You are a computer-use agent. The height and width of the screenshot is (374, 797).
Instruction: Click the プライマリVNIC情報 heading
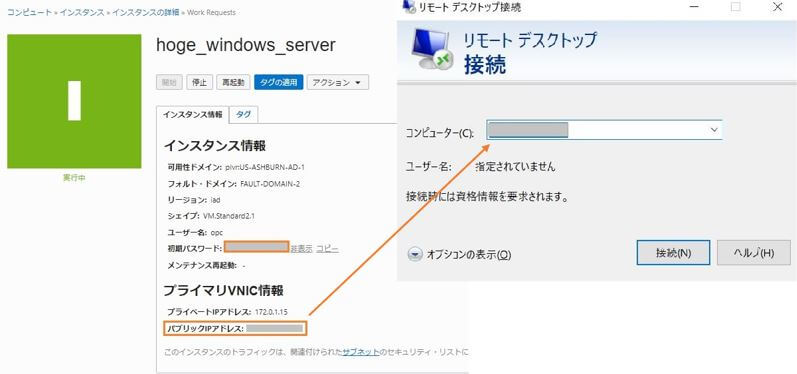click(224, 291)
